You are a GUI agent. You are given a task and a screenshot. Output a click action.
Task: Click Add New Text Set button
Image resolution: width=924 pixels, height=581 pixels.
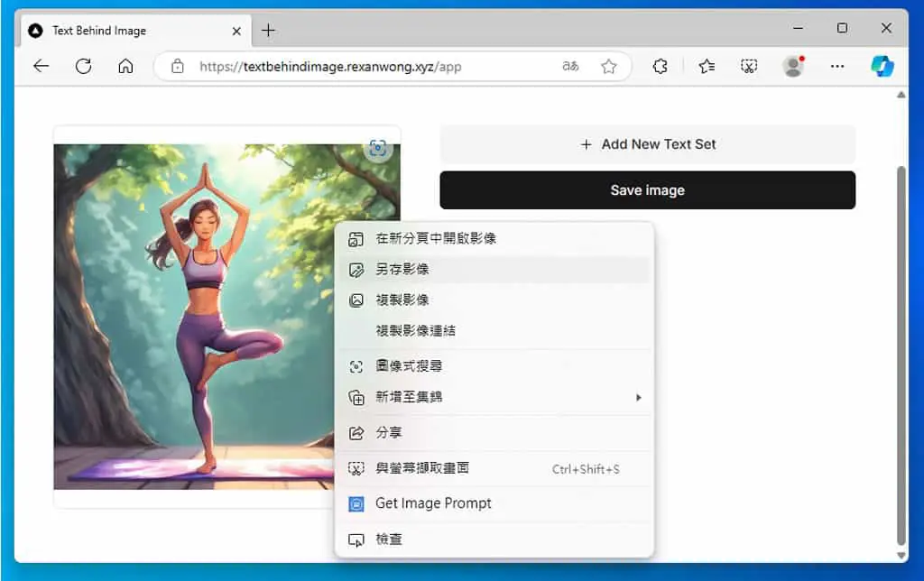[x=648, y=144]
